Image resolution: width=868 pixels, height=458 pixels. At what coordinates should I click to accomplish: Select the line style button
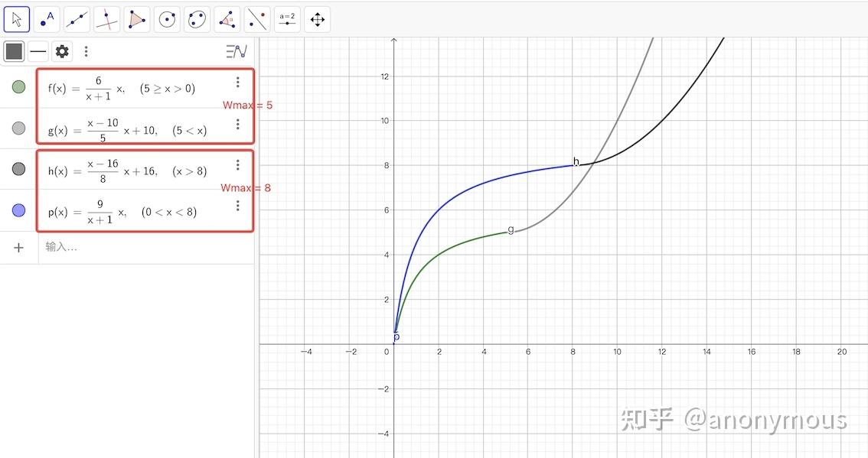coord(38,51)
